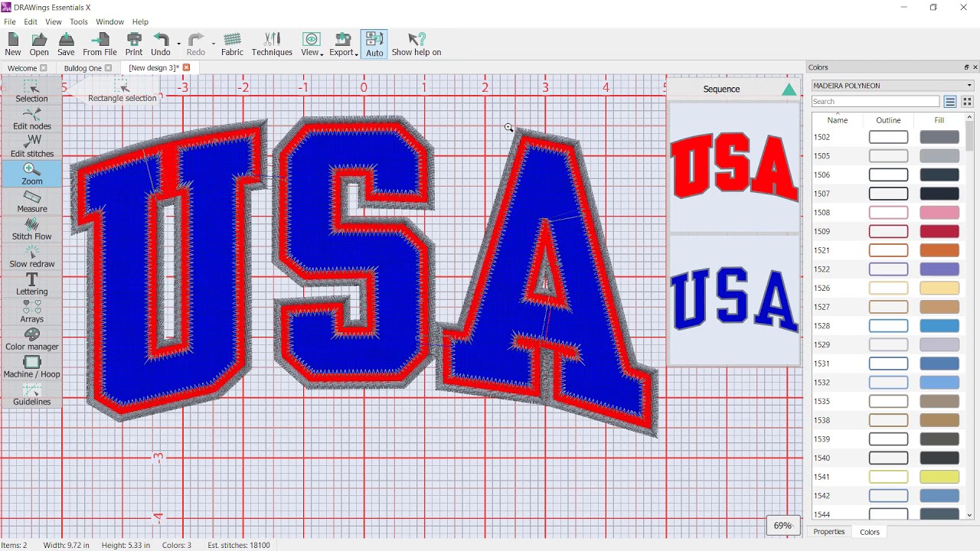Open the File menu
Image resolution: width=980 pixels, height=551 pixels.
[9, 22]
